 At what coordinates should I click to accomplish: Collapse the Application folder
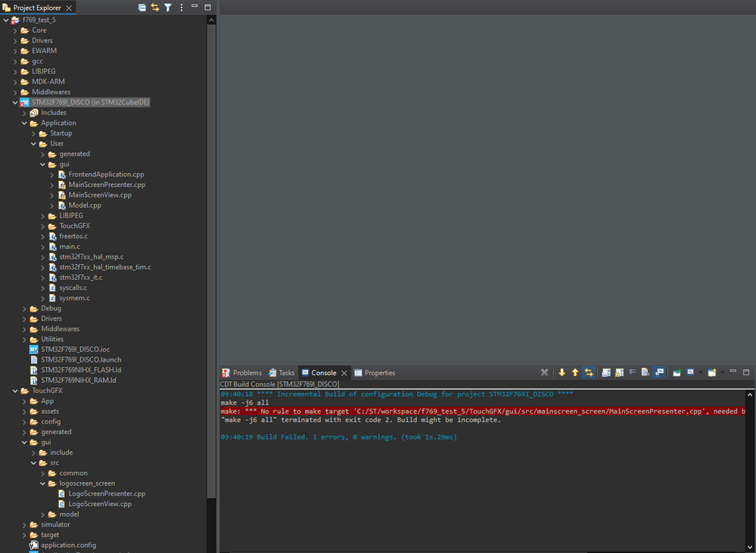coord(24,123)
